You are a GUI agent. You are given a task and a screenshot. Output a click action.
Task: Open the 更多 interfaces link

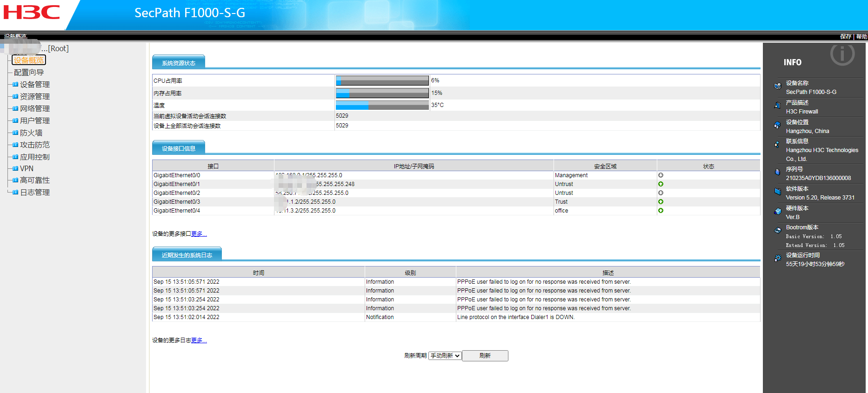click(199, 234)
